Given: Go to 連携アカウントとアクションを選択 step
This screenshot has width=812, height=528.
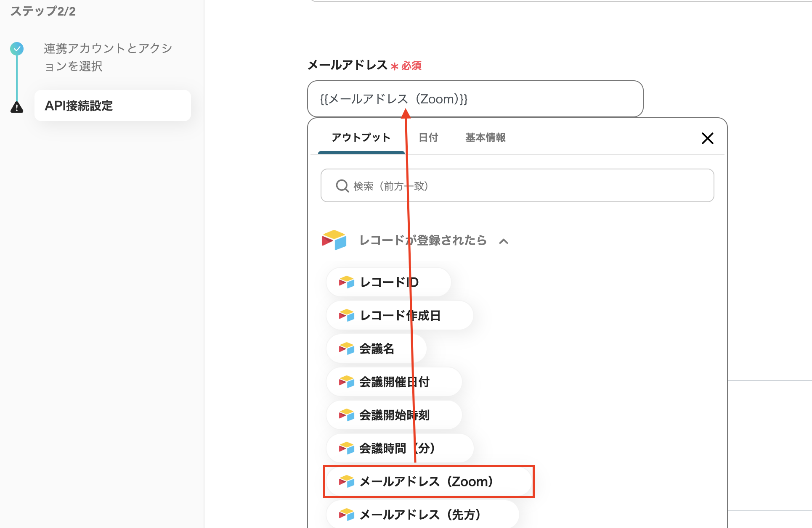Looking at the screenshot, I should pos(108,57).
